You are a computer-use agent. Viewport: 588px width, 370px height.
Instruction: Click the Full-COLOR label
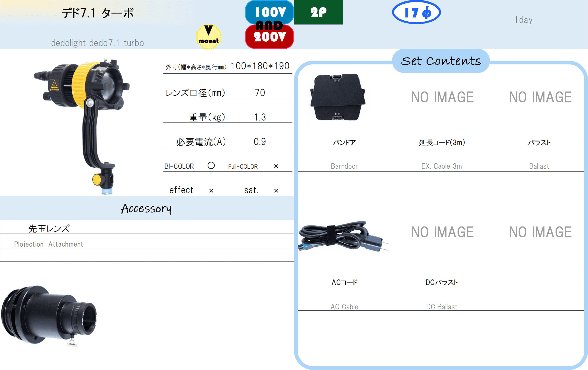coord(243,167)
